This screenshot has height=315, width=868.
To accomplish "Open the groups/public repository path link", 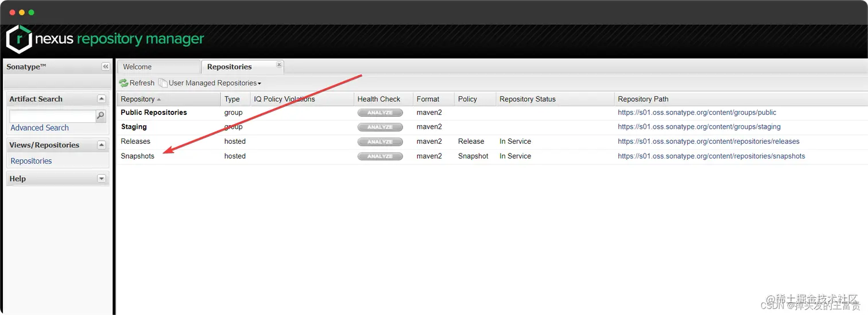I will [697, 113].
